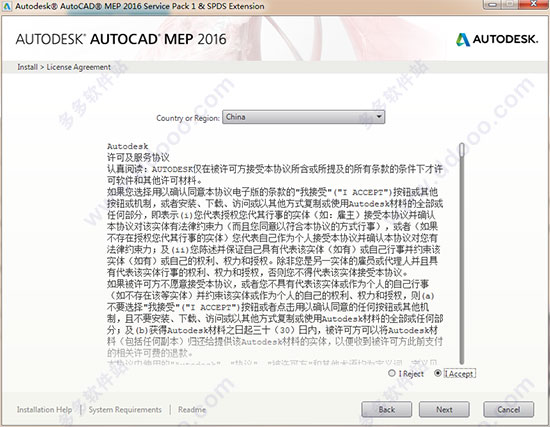Open the Readme link
The height and width of the screenshot is (427, 550).
(192, 409)
